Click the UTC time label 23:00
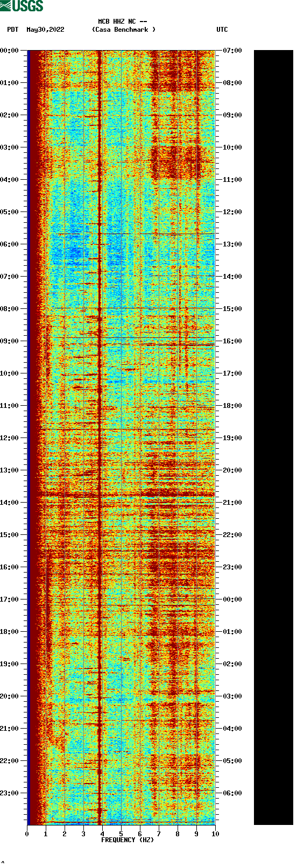Viewport: 297px width, 868px height. pos(232,567)
